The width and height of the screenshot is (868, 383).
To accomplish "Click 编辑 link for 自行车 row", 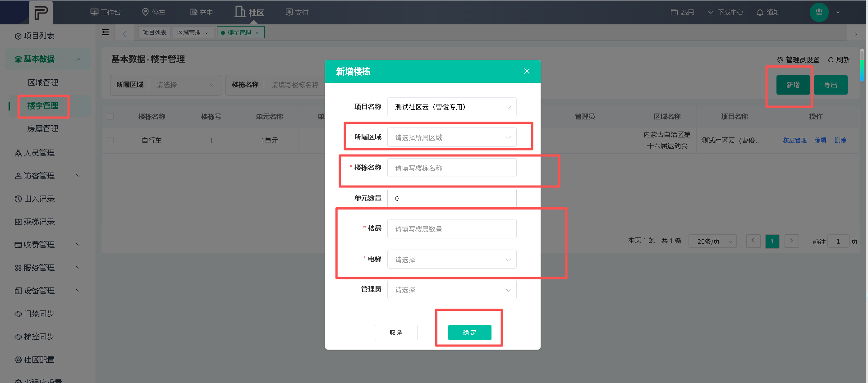I will coord(820,141).
